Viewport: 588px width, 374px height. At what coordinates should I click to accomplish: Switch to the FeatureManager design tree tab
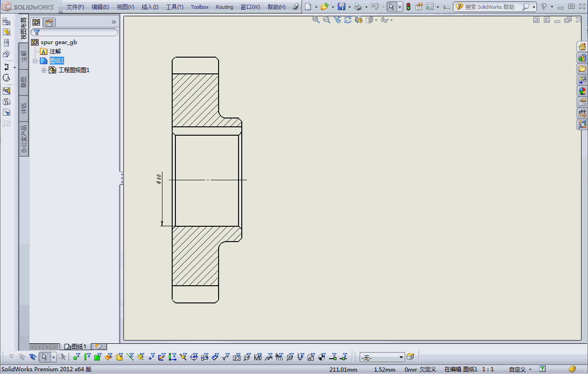(x=36, y=22)
